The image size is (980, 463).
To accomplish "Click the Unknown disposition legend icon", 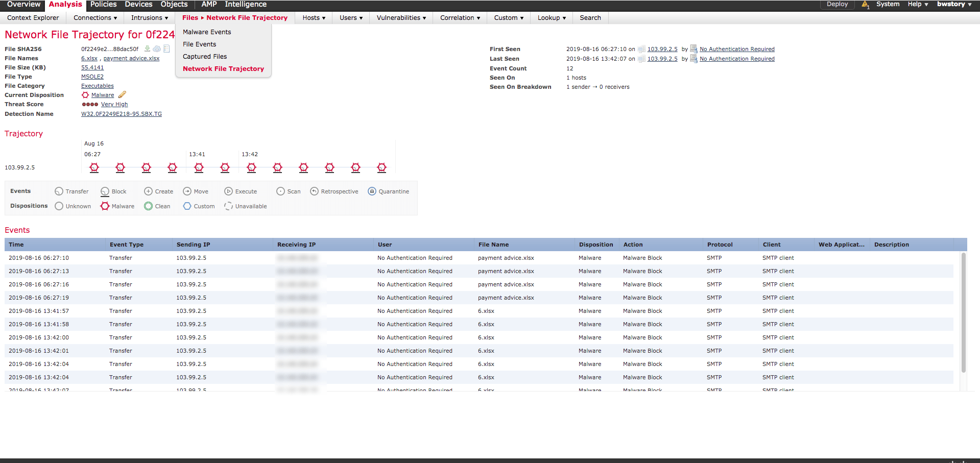I will coord(59,206).
